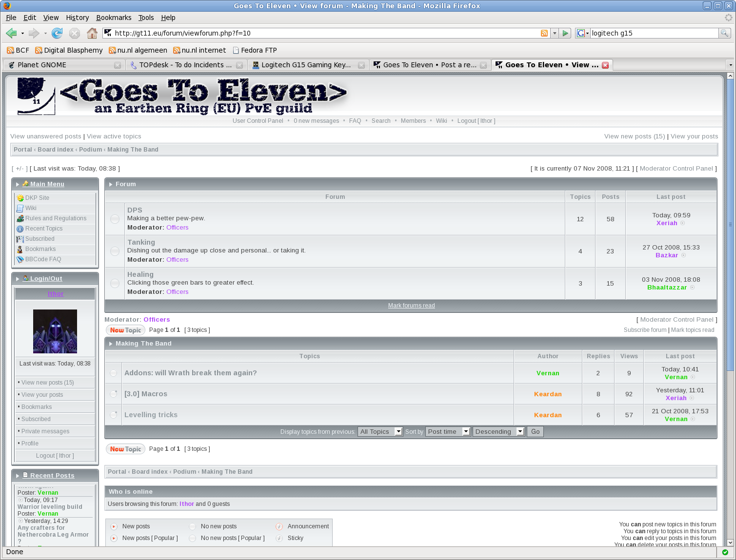Click the green Go arrow icon
736x560 pixels.
click(x=565, y=33)
